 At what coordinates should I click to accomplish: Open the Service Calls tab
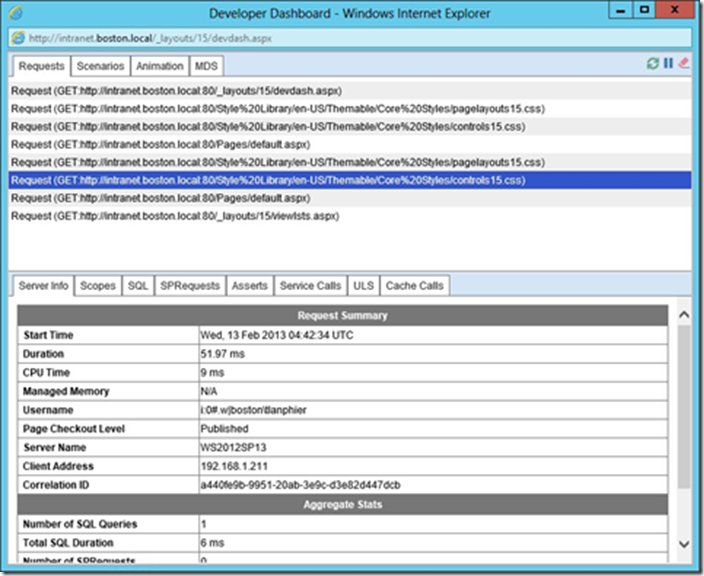[x=310, y=286]
